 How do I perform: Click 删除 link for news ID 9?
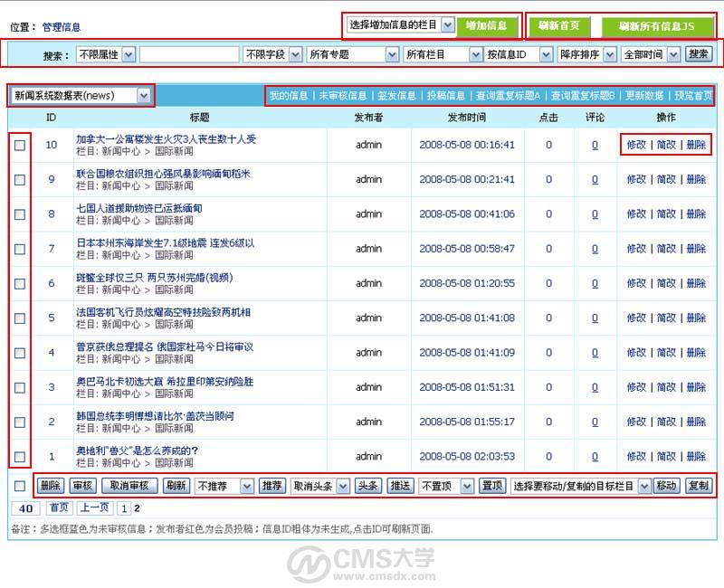[x=696, y=179]
